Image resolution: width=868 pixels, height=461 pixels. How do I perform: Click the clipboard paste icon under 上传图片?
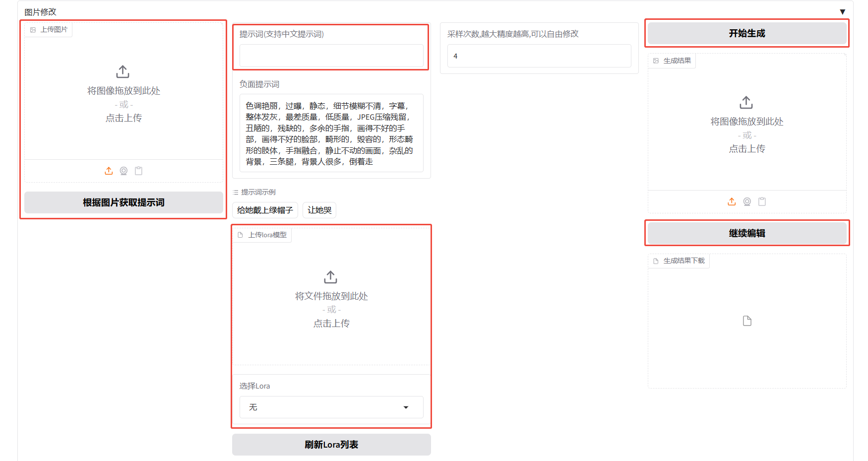pyautogui.click(x=139, y=171)
